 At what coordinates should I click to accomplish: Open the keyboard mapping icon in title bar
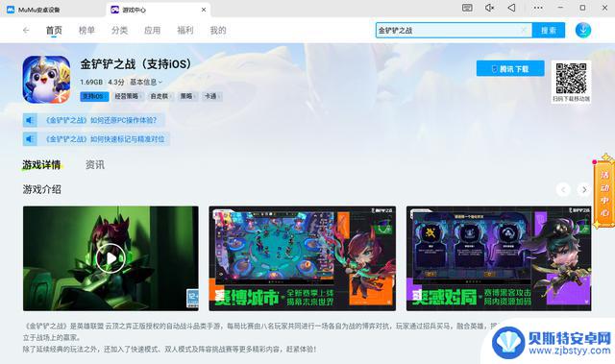click(x=467, y=8)
